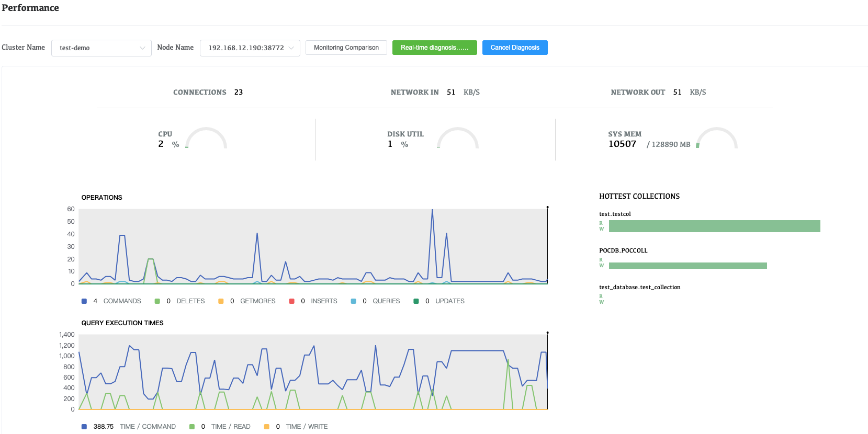This screenshot has height=434, width=868.
Task: Click the DISK UTIL gauge
Action: click(458, 139)
